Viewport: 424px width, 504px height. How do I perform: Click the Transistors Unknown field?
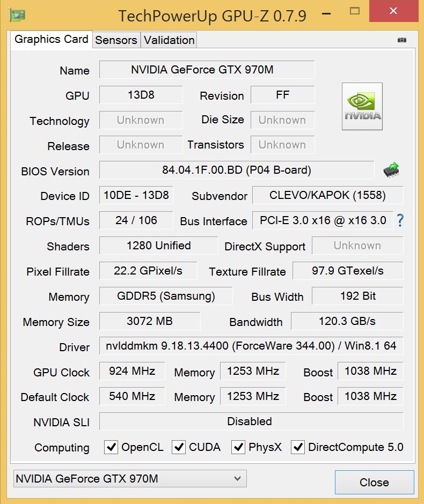[x=282, y=145]
